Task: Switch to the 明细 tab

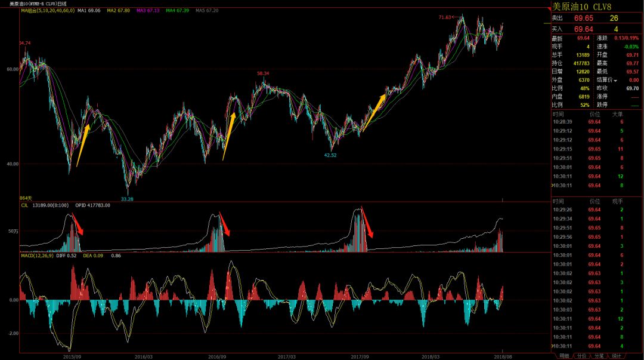Action: pos(564,356)
